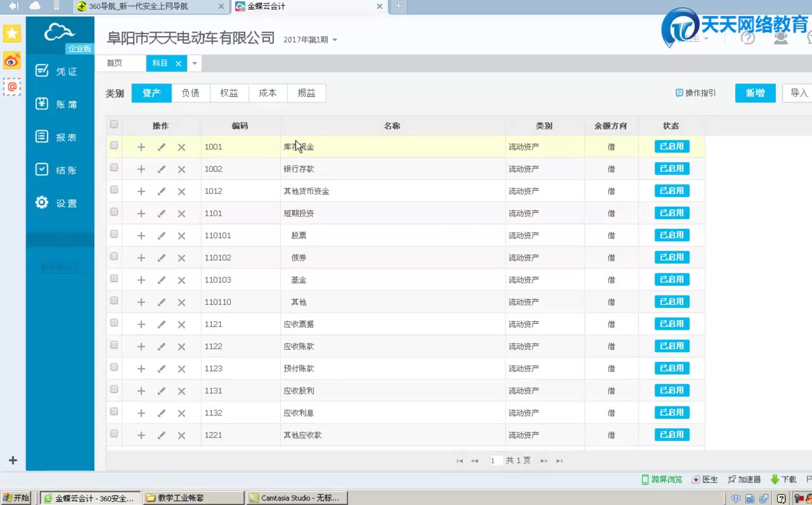Screen dimensions: 812x505
Task: Open the 账簿 (ledger) module in sidebar
Action: (x=58, y=104)
